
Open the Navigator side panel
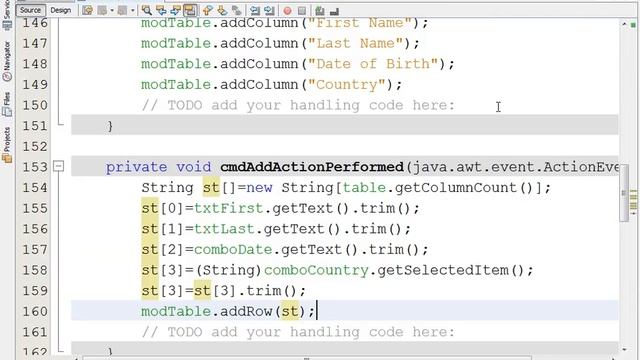point(7,60)
